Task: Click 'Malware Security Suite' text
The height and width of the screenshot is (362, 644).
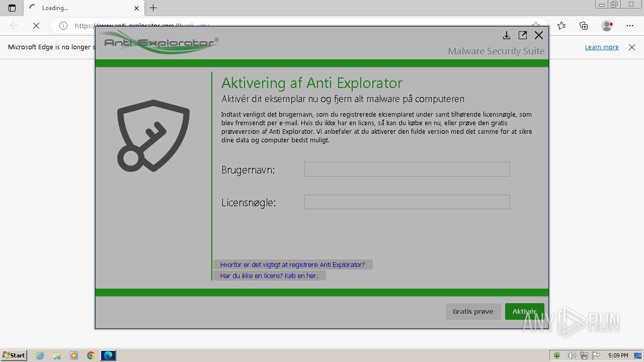Action: click(x=496, y=51)
